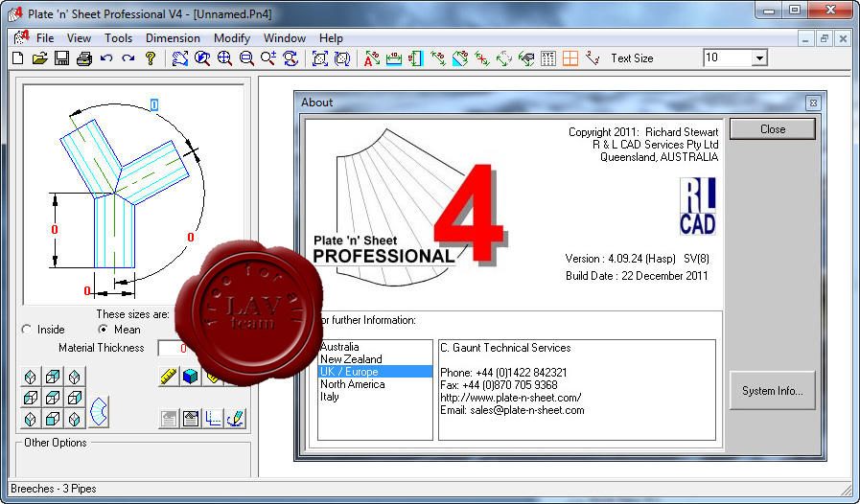860x504 pixels.
Task: Close the About dialog with Close button
Action: click(772, 129)
